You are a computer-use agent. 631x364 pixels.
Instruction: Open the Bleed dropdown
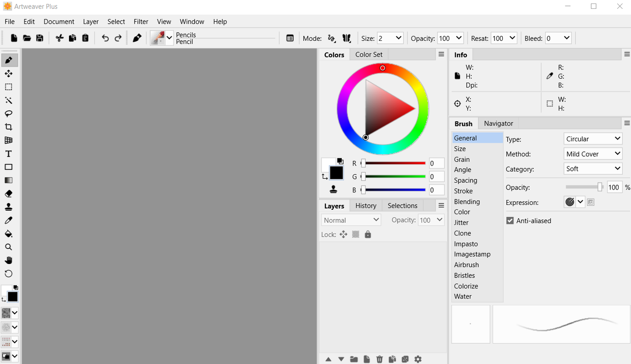566,38
